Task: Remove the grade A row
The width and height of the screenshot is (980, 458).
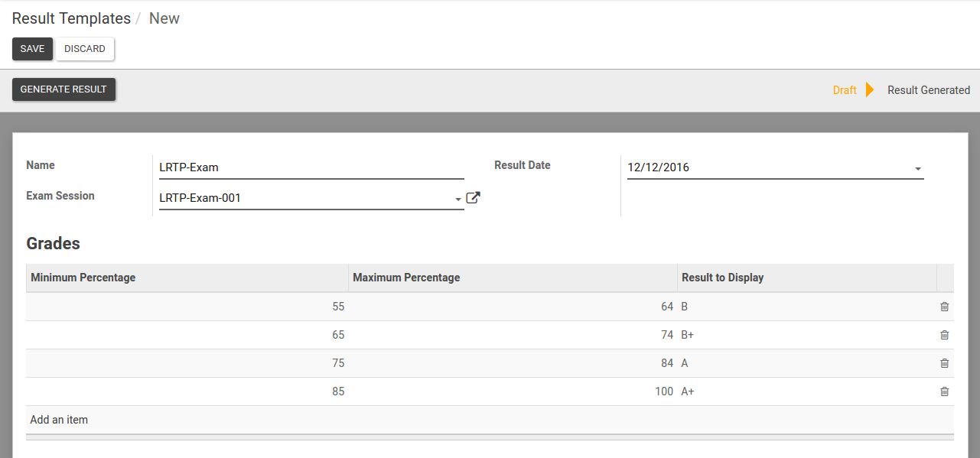Action: tap(944, 363)
